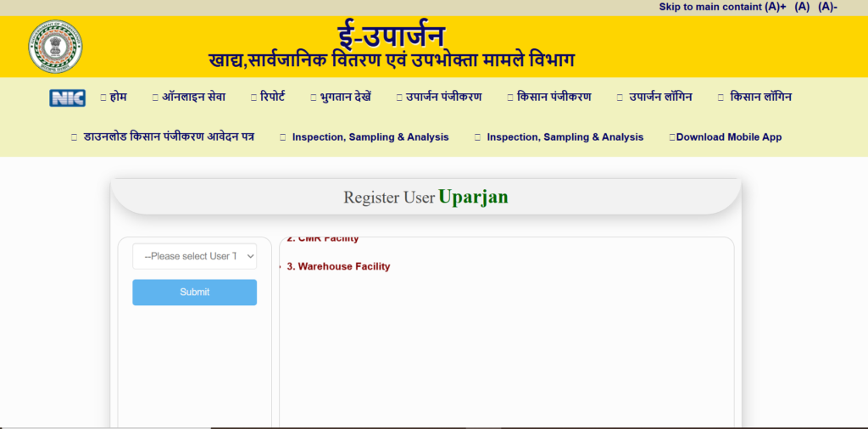Open उपार्जन पंजीकरण page
Viewport: 868px width, 429px height.
coord(439,97)
